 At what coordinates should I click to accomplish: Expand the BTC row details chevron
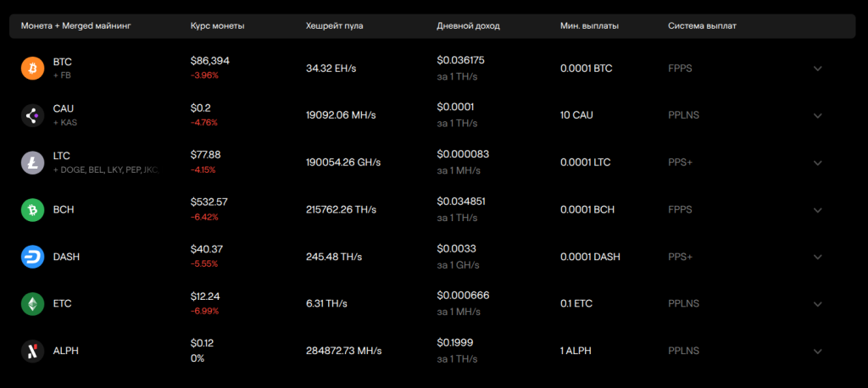click(x=817, y=69)
